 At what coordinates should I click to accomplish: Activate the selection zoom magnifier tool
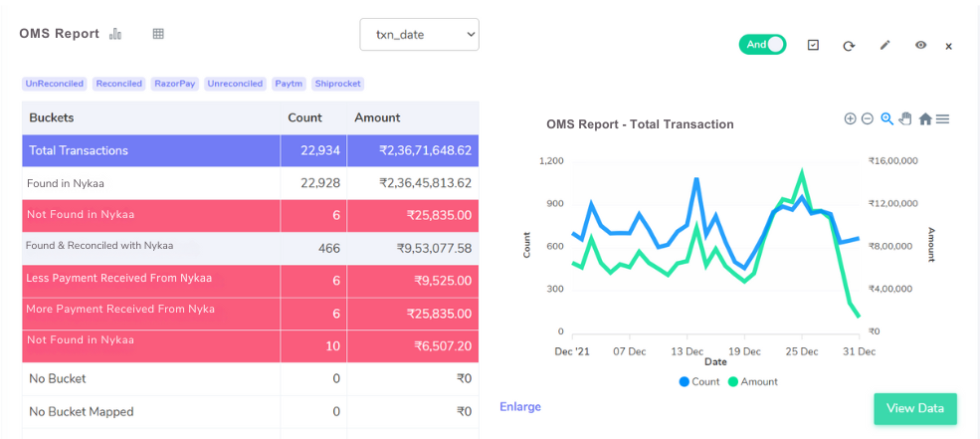coord(886,118)
